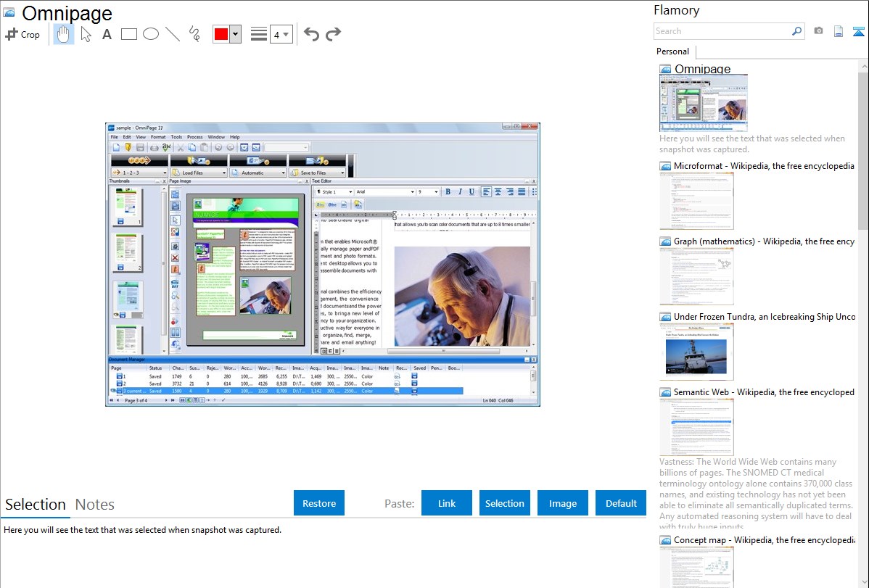The height and width of the screenshot is (588, 869).
Task: Click the Paste Image button
Action: point(562,503)
